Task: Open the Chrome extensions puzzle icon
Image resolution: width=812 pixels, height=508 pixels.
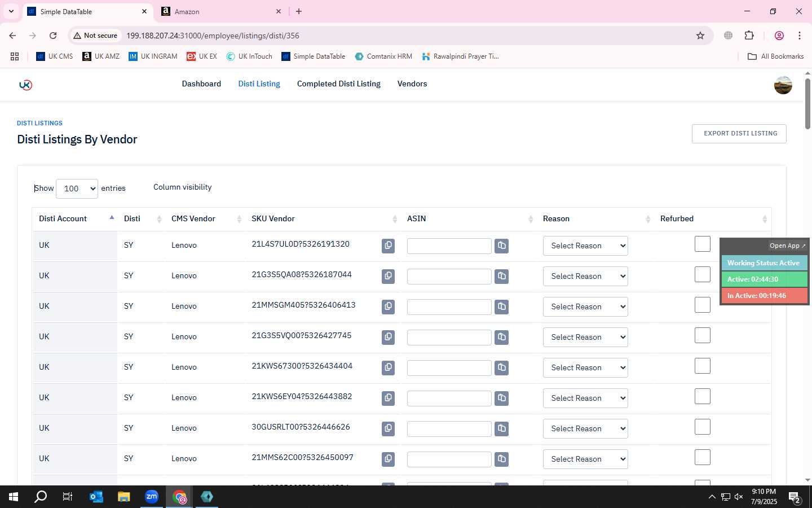Action: [749, 36]
